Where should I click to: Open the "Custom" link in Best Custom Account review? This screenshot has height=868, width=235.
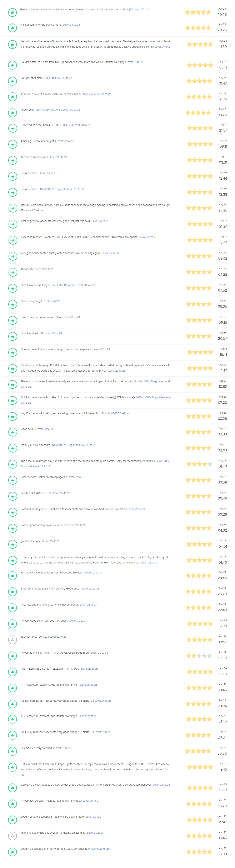[38, 210]
